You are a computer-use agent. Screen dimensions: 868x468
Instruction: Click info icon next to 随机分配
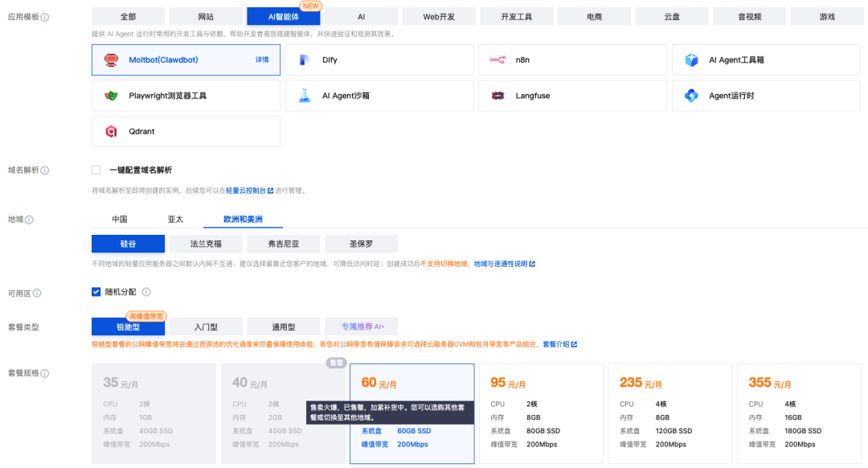point(146,292)
